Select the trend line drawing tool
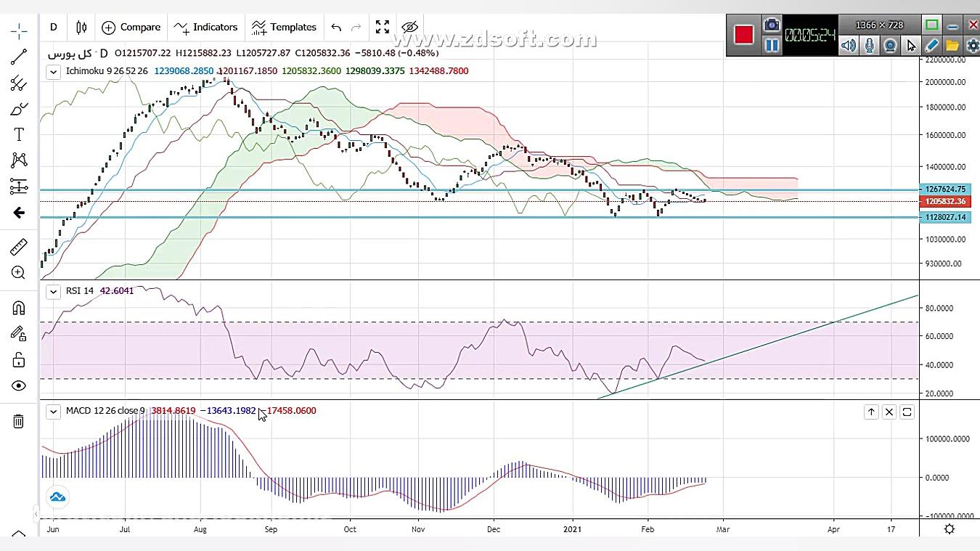Viewport: 980px width, 551px height. tap(19, 57)
